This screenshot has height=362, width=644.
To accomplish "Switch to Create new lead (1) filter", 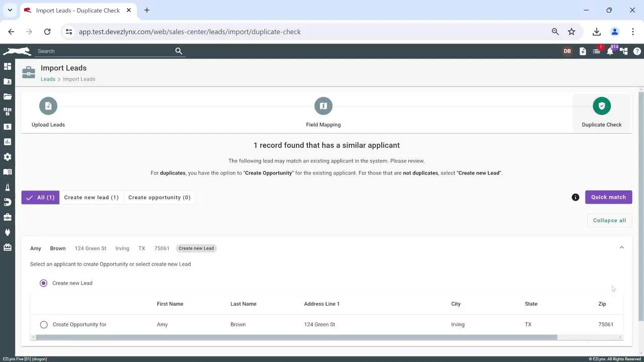I will pyautogui.click(x=91, y=198).
